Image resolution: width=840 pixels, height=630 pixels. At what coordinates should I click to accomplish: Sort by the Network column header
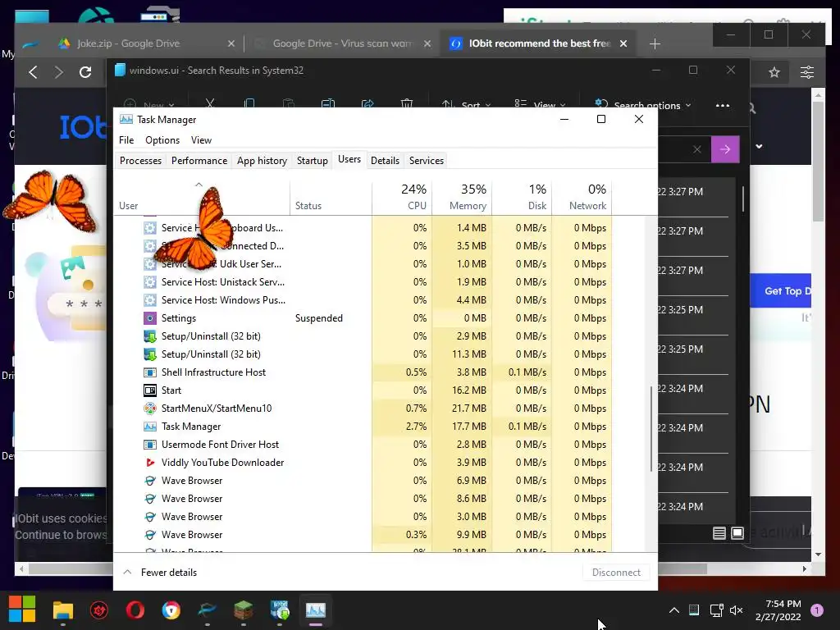(x=582, y=197)
